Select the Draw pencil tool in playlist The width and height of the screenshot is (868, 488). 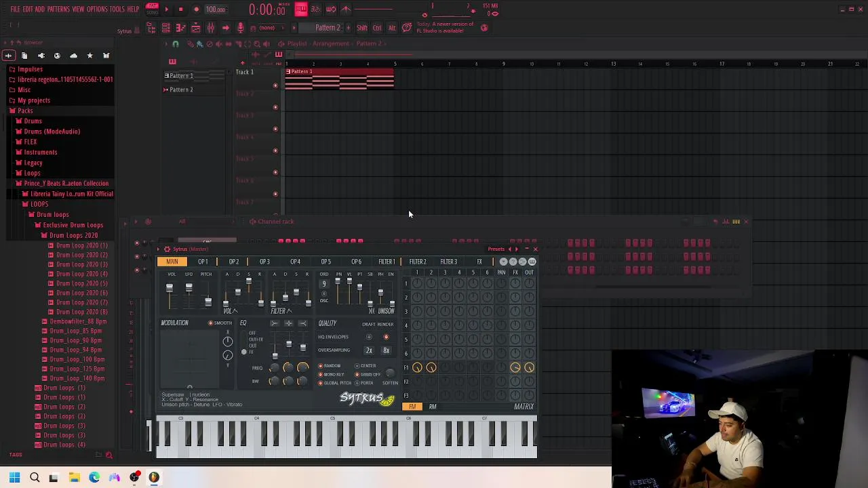190,44
